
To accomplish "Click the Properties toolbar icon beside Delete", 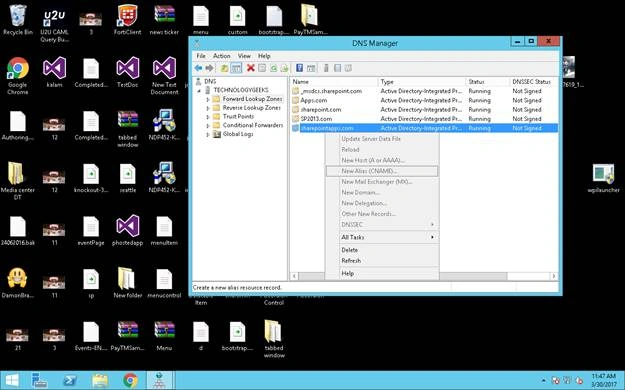I will [262, 68].
